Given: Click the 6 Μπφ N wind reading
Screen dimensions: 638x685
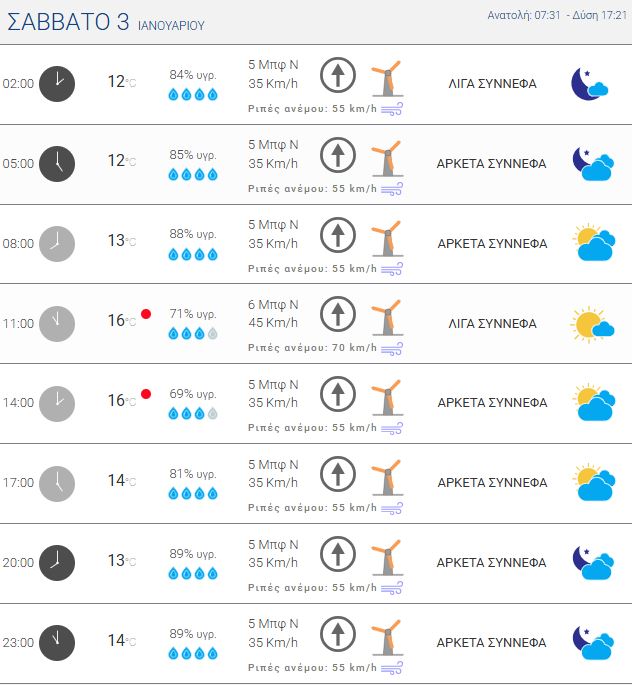Looking at the screenshot, I should [273, 304].
